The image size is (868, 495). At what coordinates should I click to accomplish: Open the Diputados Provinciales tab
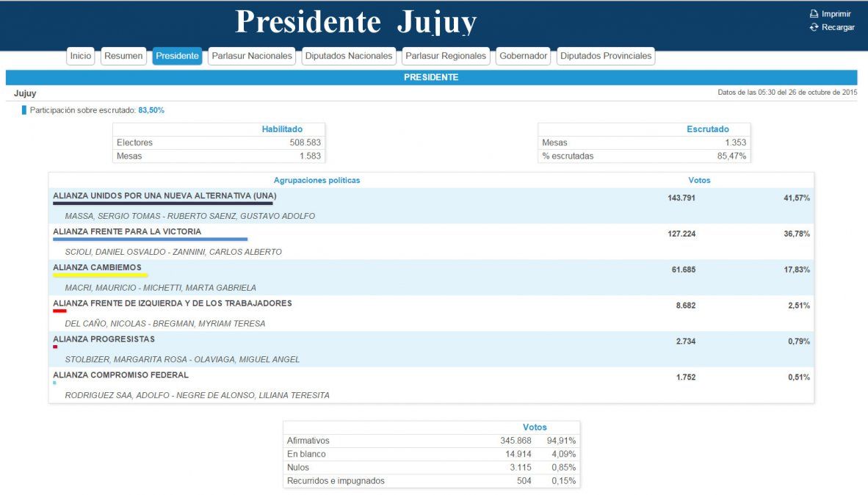point(606,56)
